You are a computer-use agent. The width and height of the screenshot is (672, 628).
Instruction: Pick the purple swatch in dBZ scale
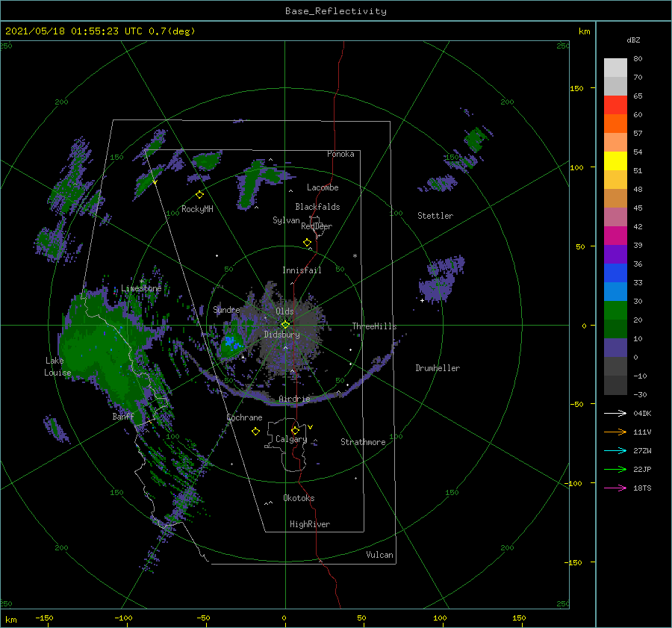tap(615, 255)
